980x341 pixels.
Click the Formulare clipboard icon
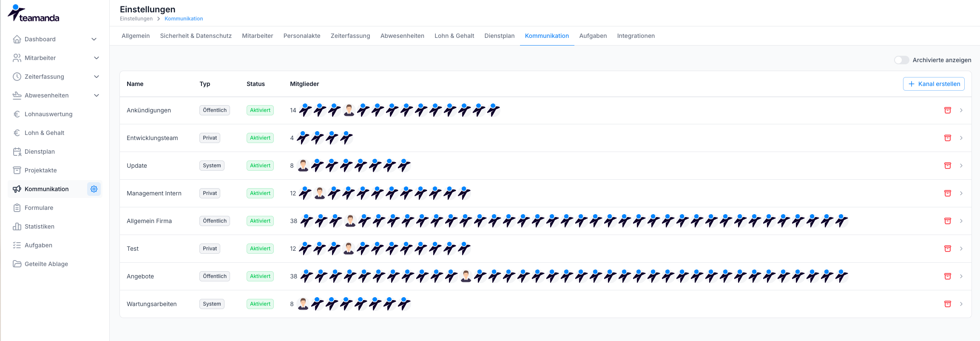(17, 208)
